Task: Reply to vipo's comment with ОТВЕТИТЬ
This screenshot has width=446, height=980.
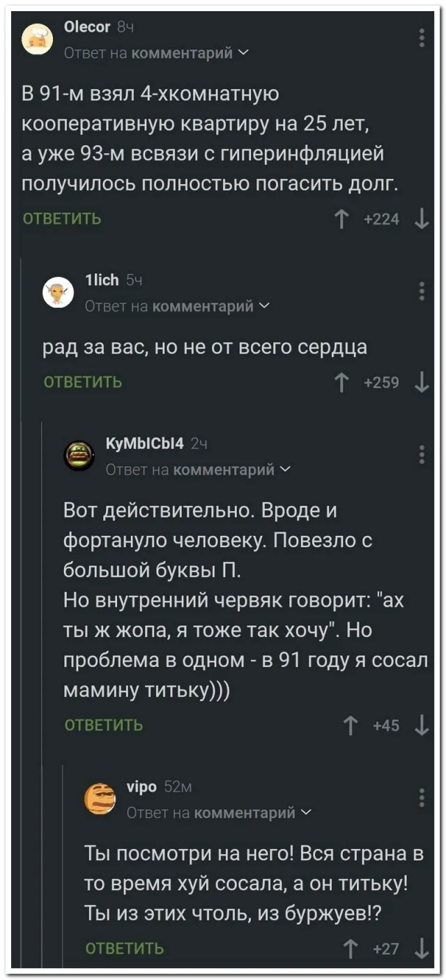Action: coord(124,949)
